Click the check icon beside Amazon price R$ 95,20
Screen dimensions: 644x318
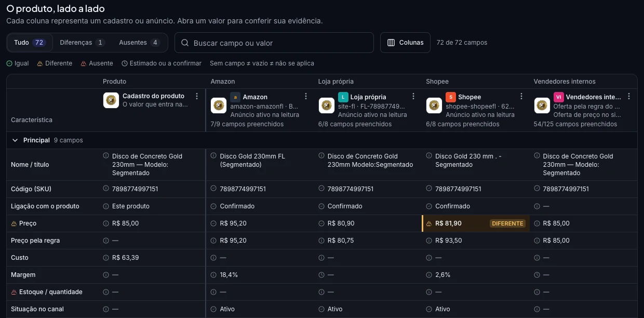213,223
